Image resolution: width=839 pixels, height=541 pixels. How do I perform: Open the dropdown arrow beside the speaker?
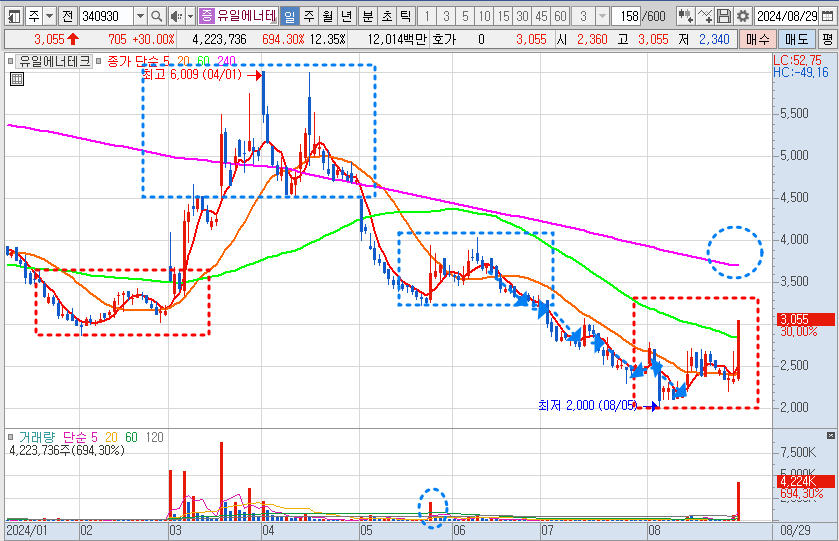[x=190, y=17]
